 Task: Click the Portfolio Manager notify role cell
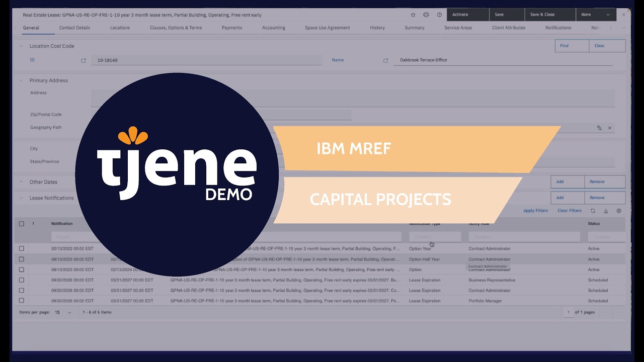[x=487, y=301]
